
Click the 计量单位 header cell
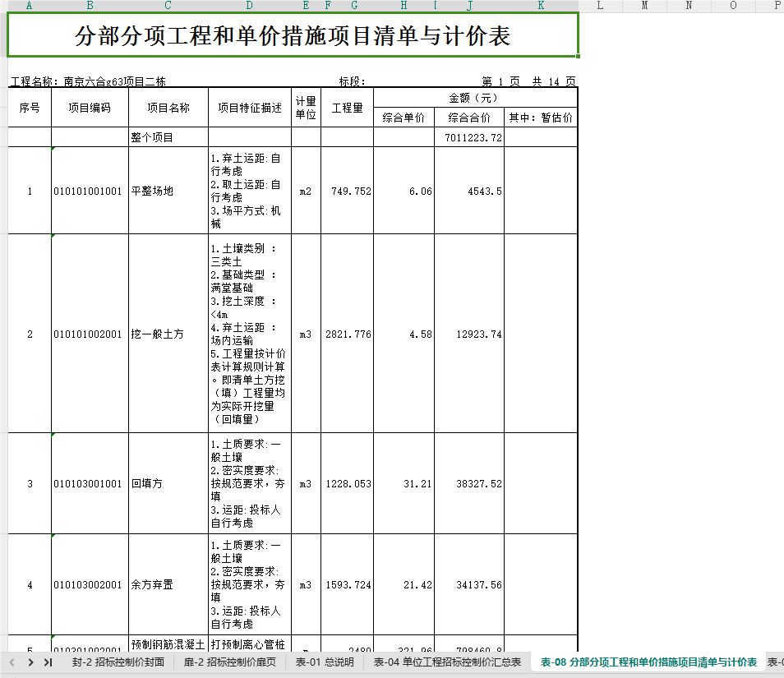pyautogui.click(x=306, y=108)
